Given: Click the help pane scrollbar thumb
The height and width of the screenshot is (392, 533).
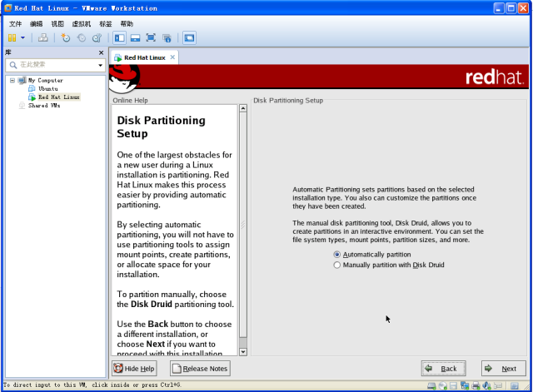Looking at the screenshot, I should coord(243,225).
